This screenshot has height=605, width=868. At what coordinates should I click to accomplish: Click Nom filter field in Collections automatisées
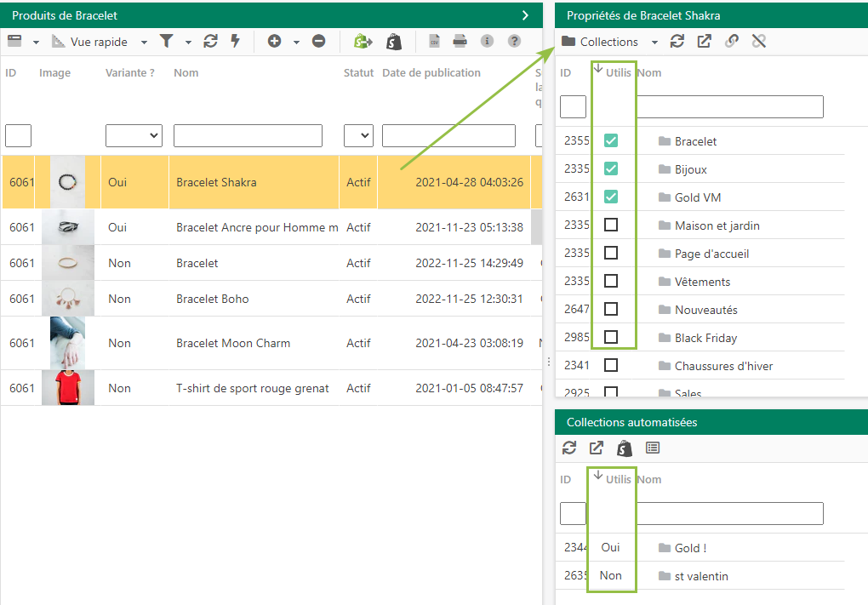pos(729,514)
